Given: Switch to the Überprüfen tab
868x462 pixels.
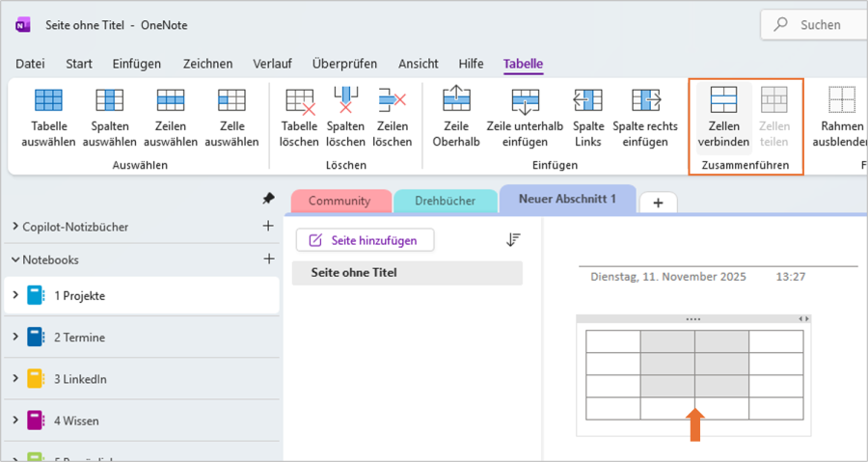Looking at the screenshot, I should 344,64.
